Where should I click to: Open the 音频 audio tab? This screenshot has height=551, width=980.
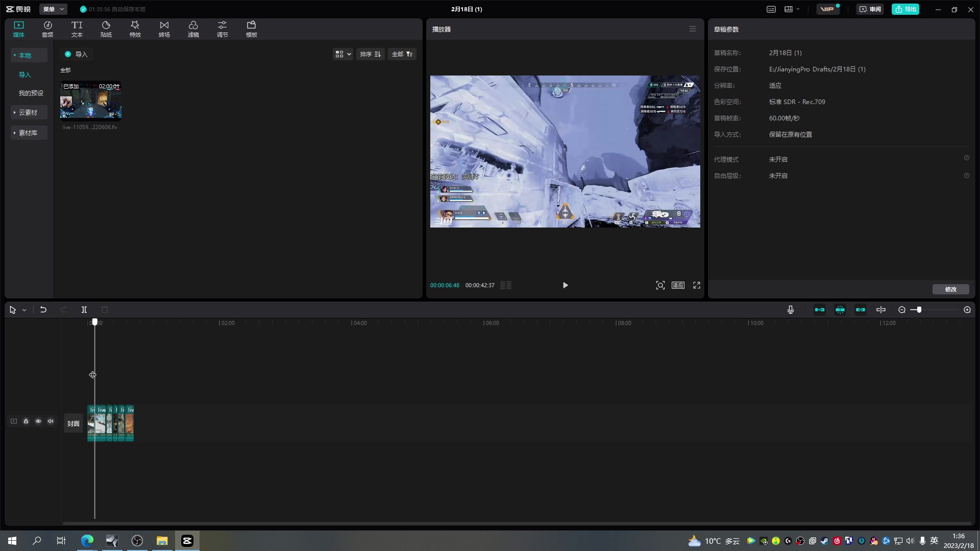(47, 29)
